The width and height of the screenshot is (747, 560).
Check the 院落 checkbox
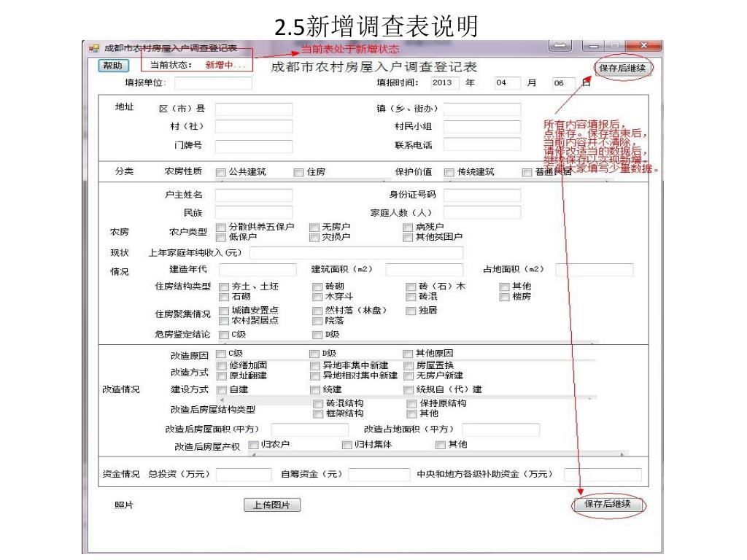317,321
